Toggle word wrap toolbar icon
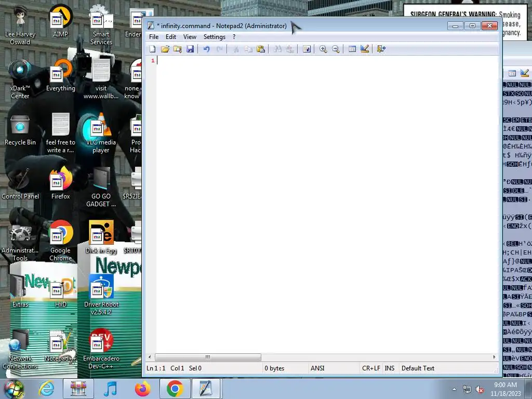The image size is (532, 399). click(x=307, y=49)
